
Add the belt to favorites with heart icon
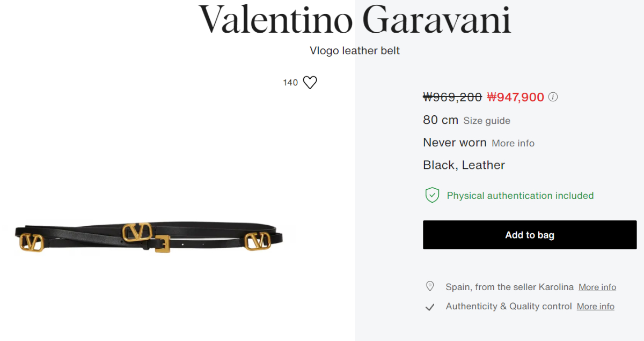310,83
